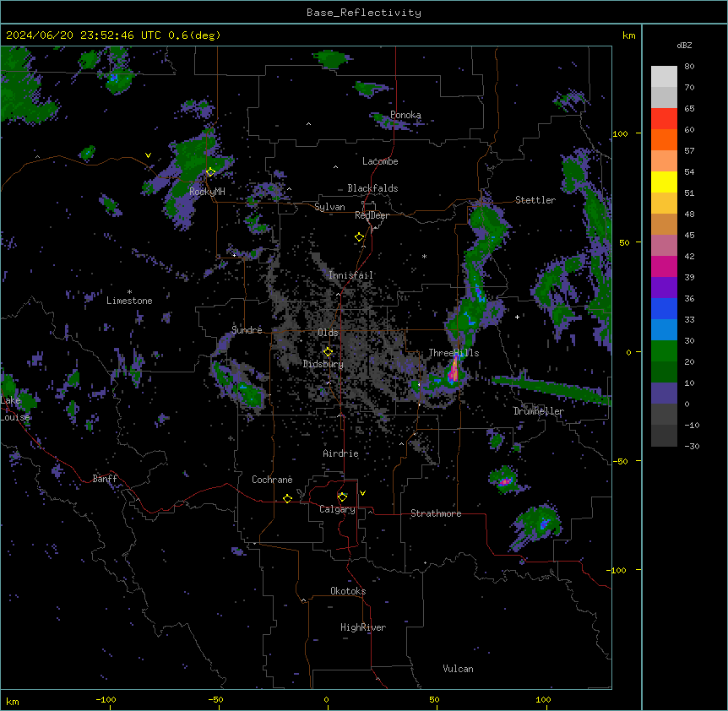The image size is (728, 711).
Task: Select the Sylvan label
Action: pyautogui.click(x=329, y=207)
